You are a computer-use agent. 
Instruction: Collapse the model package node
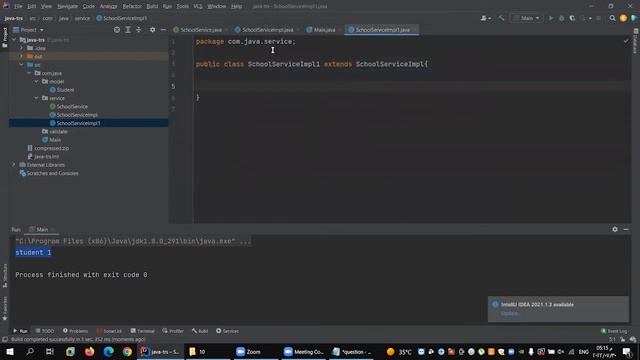(x=36, y=81)
